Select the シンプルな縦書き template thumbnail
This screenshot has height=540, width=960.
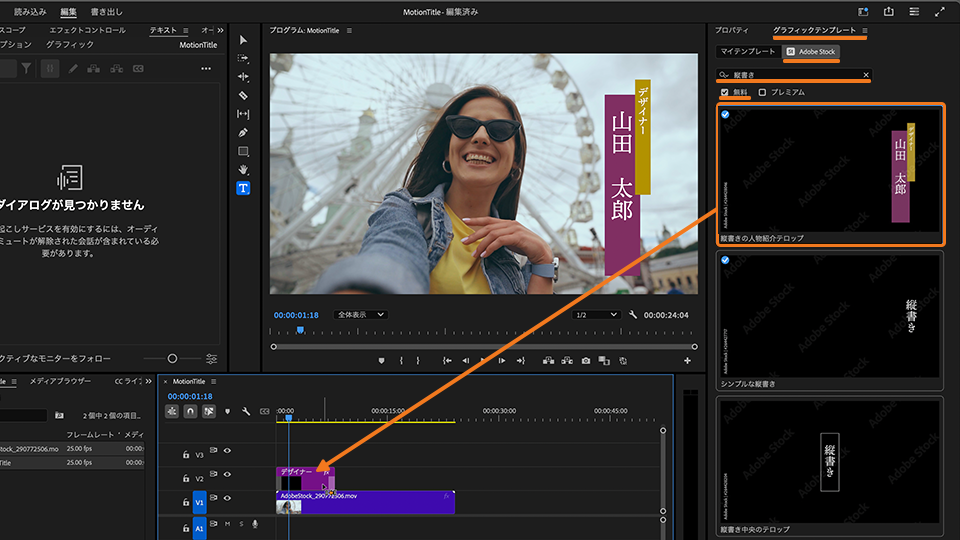point(830,314)
